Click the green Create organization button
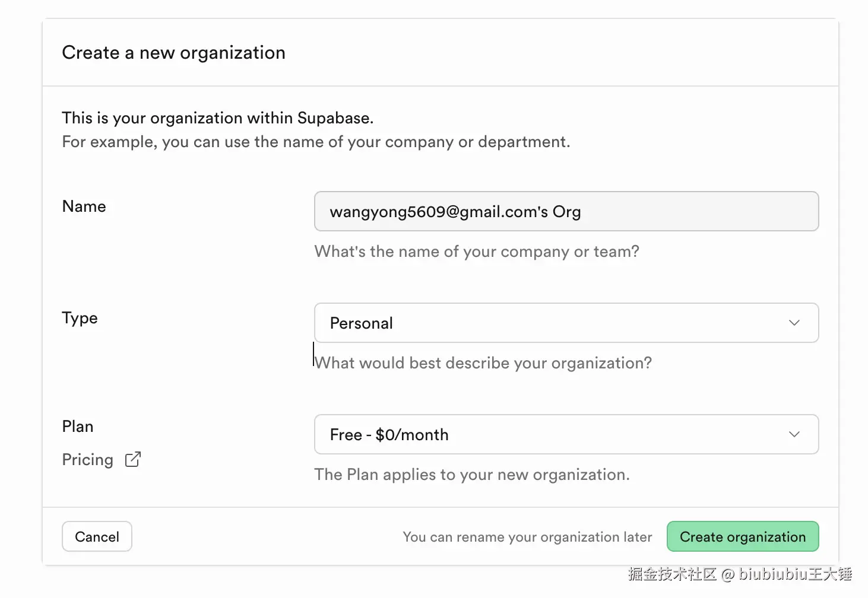The width and height of the screenshot is (868, 598). (742, 537)
